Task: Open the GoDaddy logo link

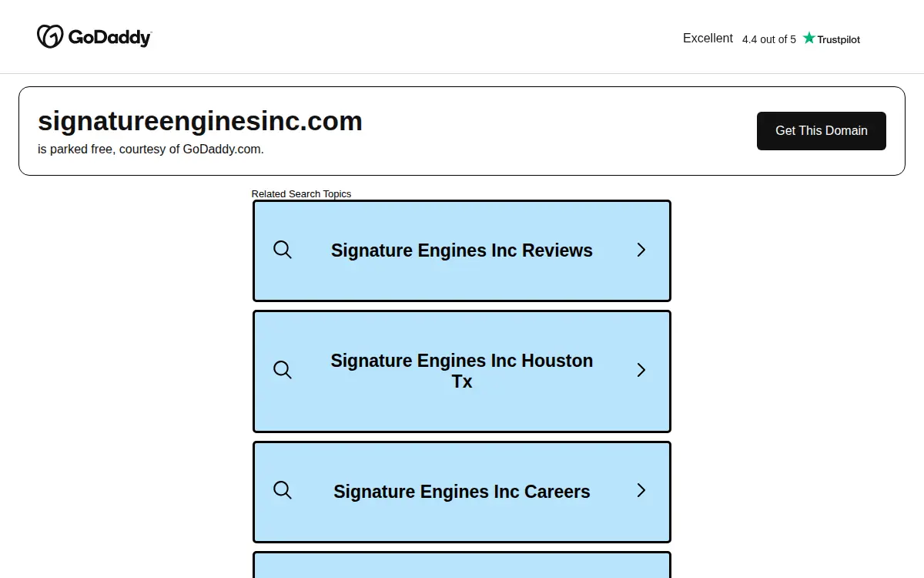Action: tap(94, 36)
